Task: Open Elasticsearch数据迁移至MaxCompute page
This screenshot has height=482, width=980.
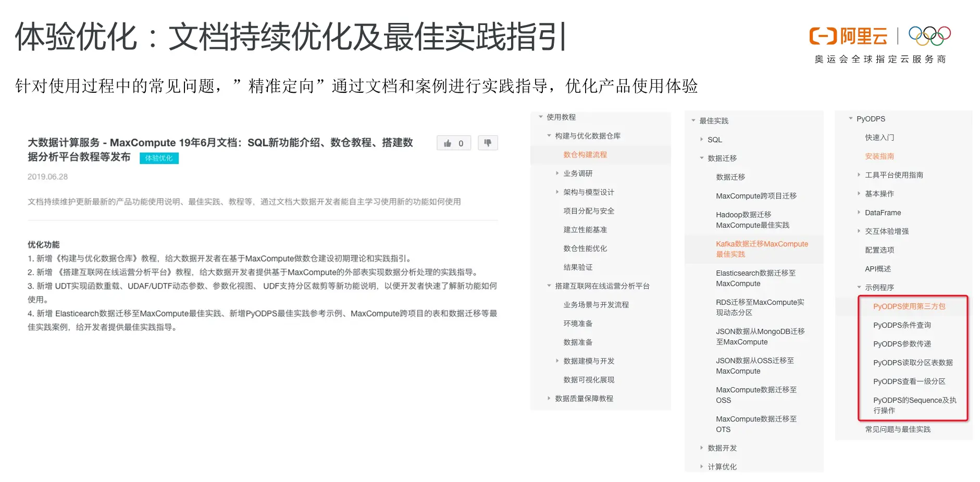Action: [756, 278]
